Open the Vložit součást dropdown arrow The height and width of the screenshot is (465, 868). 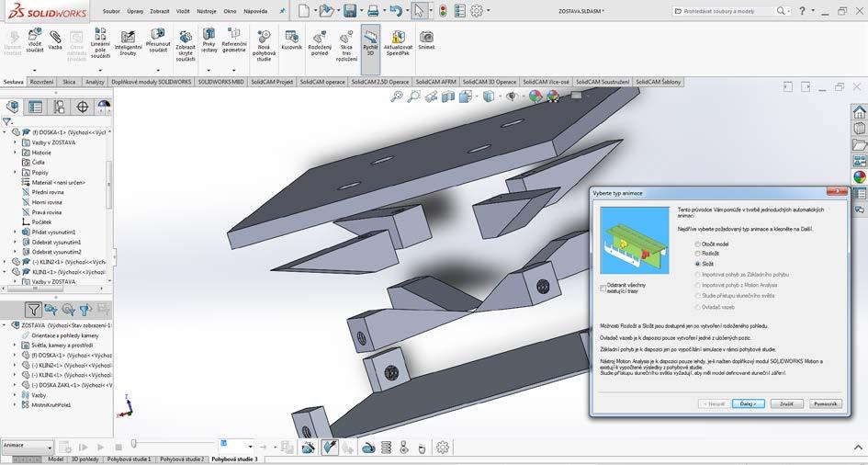pyautogui.click(x=34, y=71)
